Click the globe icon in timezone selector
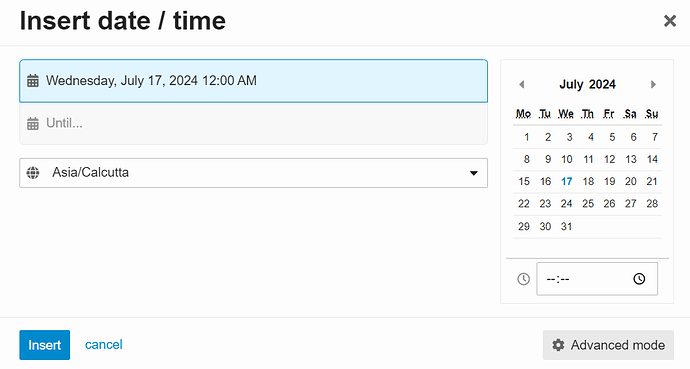690x369 pixels. [33, 173]
